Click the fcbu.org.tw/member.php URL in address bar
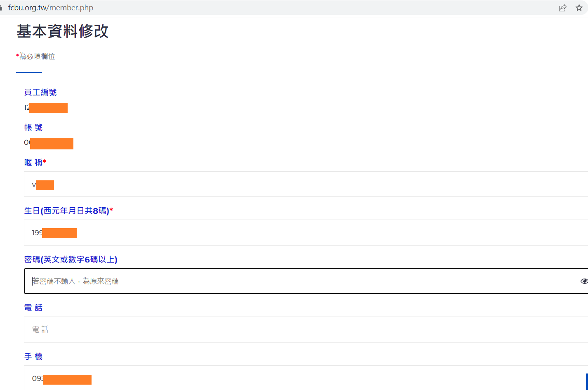588x390 pixels. pos(51,8)
